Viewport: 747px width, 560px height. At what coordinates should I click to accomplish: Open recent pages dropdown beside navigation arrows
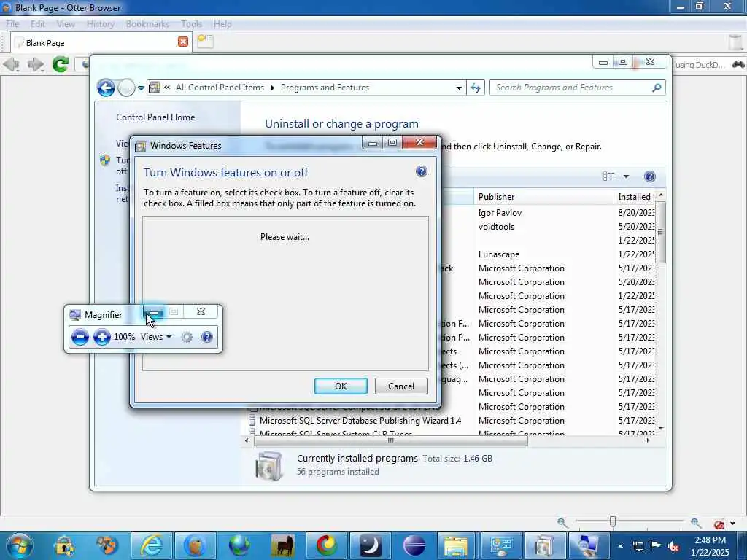point(141,88)
